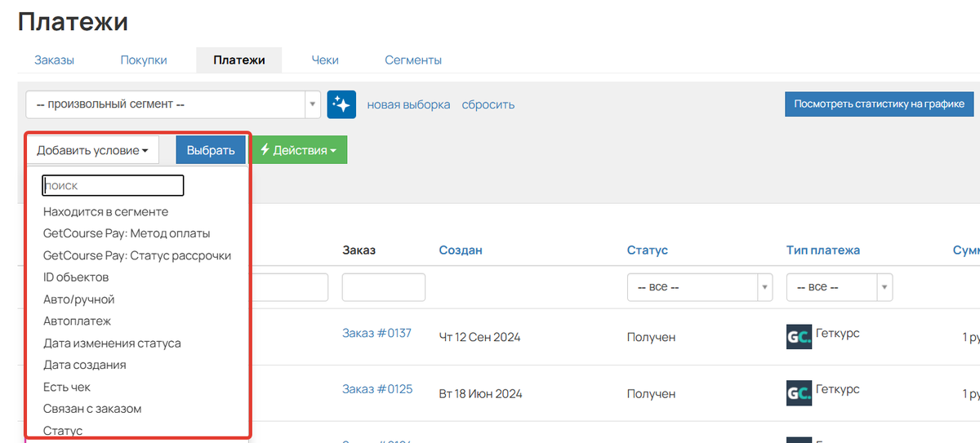Sort by the Тип платежа column header

point(823,250)
